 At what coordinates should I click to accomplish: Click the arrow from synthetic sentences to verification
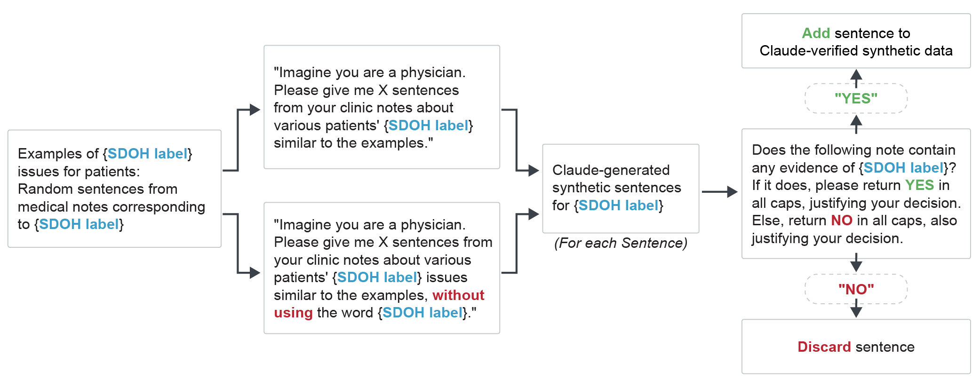click(720, 192)
